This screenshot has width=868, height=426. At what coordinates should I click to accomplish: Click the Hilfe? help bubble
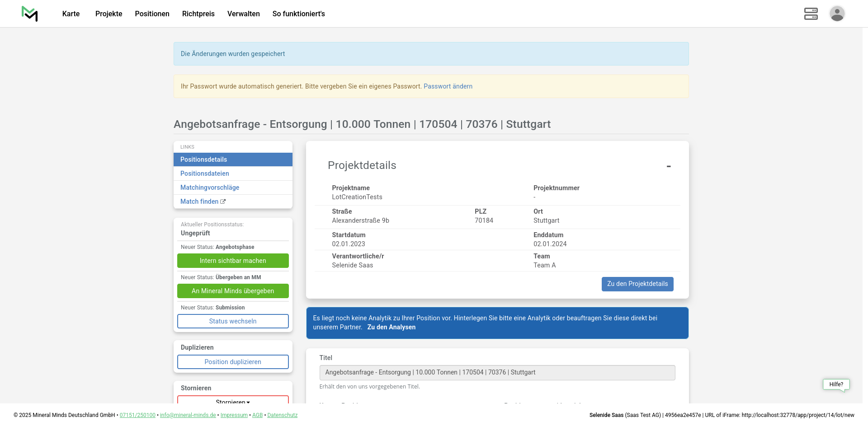(836, 384)
